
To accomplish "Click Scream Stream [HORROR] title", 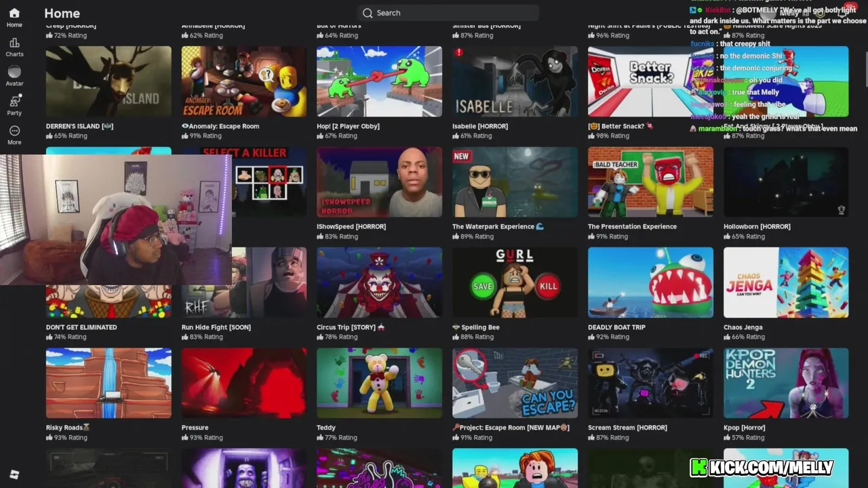I will [627, 428].
